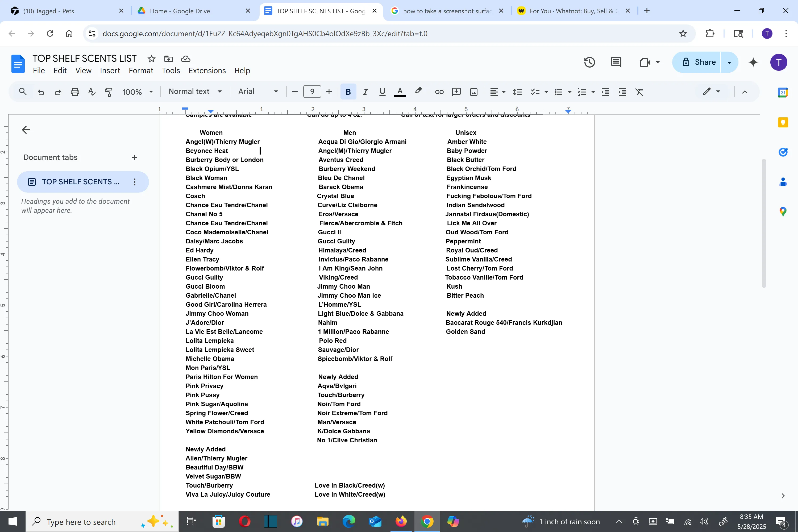
Task: Open the Search the menus tool
Action: point(23,92)
